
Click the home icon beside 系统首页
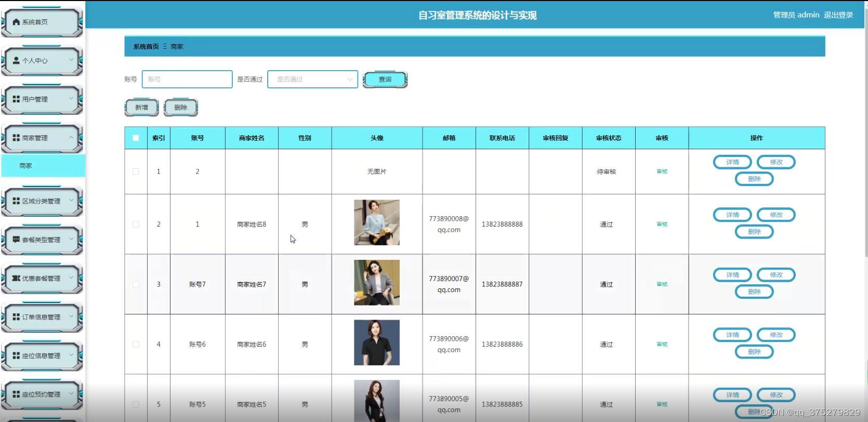pyautogui.click(x=16, y=22)
